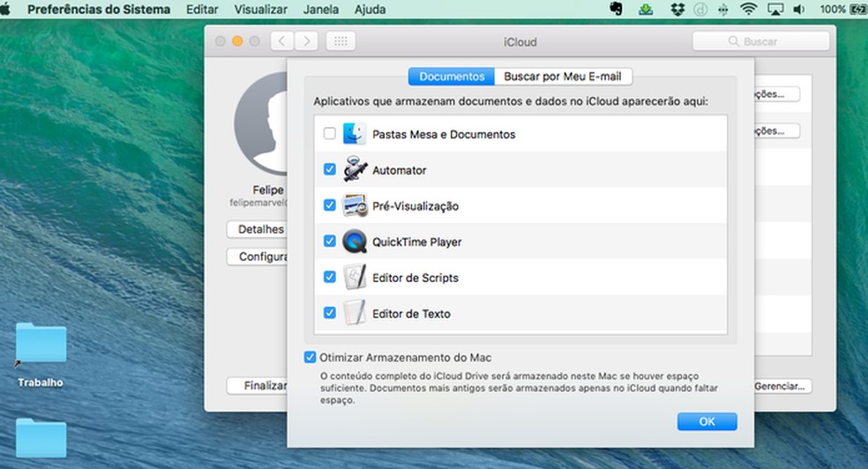The image size is (868, 469).
Task: Uncheck the Editor de Texto checkbox
Action: click(329, 313)
